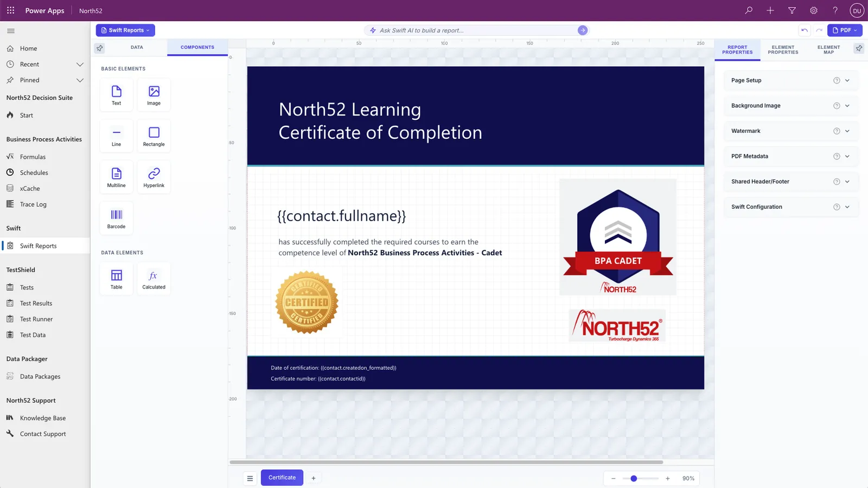Expand the Page Setup section
868x488 pixels.
click(x=791, y=80)
